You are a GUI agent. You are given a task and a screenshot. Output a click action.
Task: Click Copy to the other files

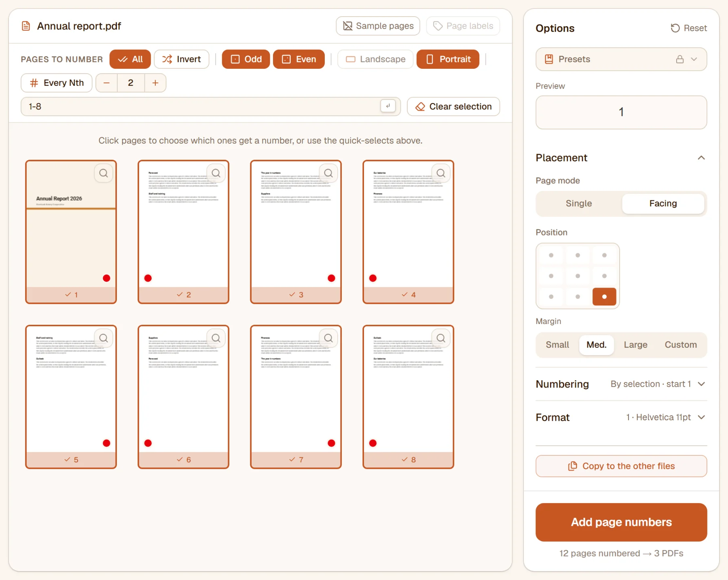click(x=621, y=466)
